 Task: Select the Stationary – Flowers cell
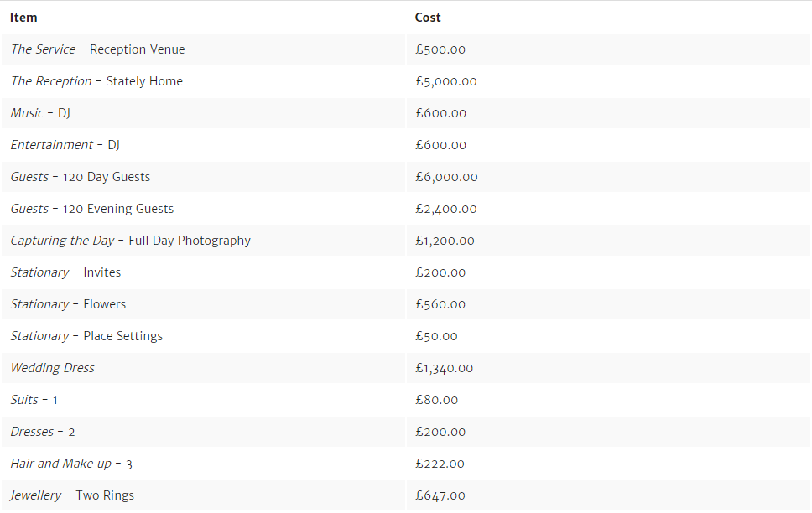click(x=68, y=304)
